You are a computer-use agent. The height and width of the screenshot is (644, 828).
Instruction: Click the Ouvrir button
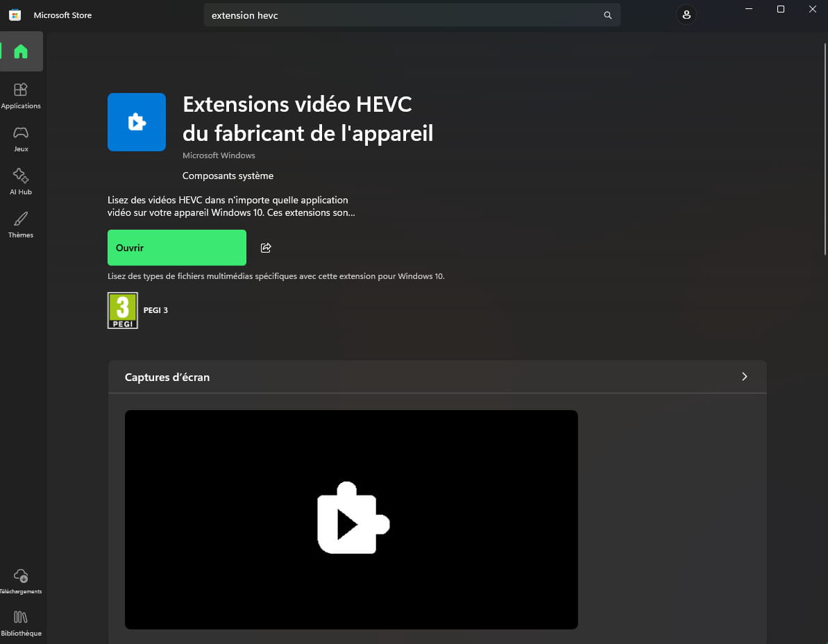[177, 248]
